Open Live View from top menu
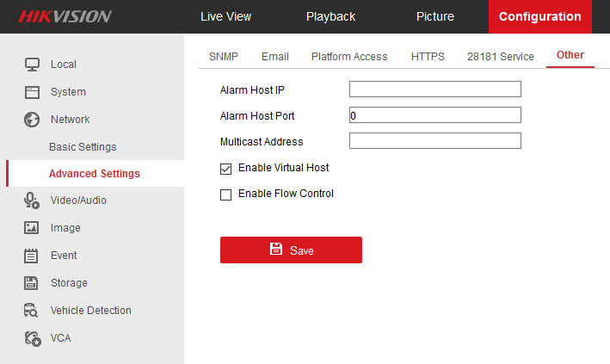 point(225,17)
